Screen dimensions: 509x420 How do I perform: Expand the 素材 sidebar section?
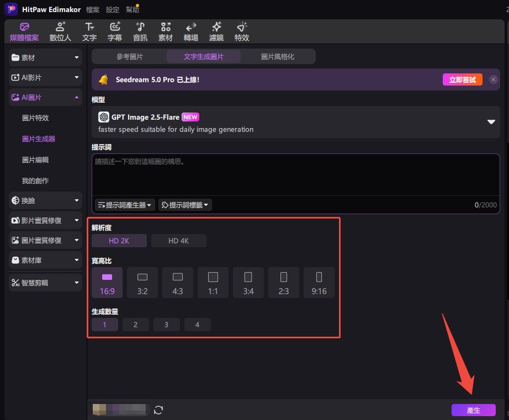click(45, 58)
